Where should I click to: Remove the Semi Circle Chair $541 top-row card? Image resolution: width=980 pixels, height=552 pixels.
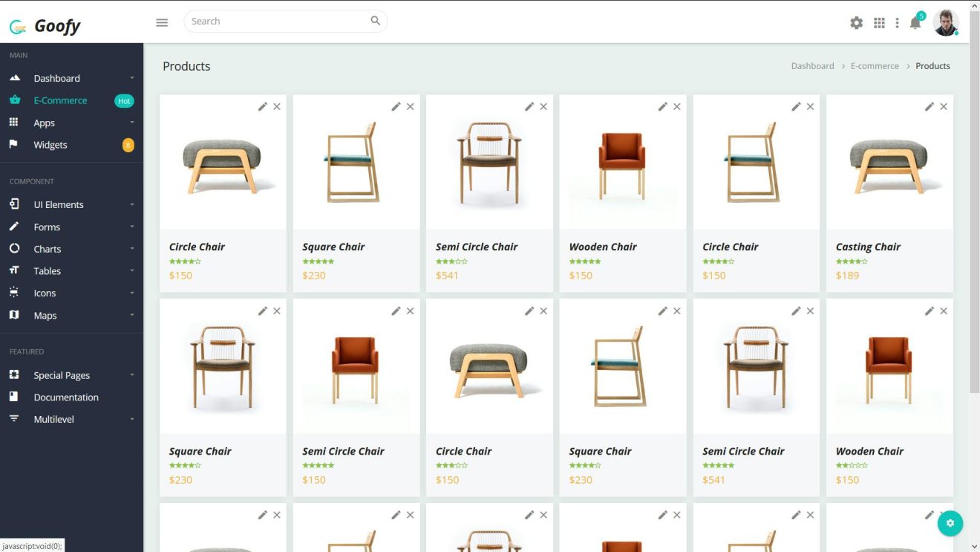point(543,107)
